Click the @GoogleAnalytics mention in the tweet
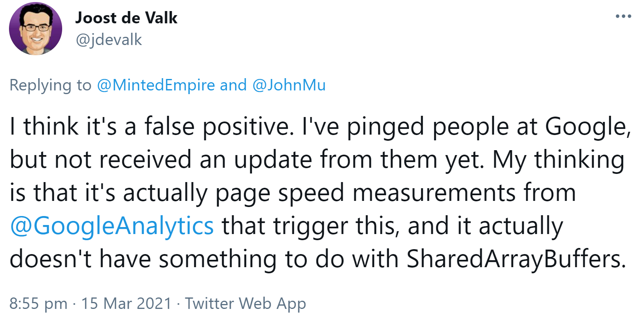 (110, 225)
